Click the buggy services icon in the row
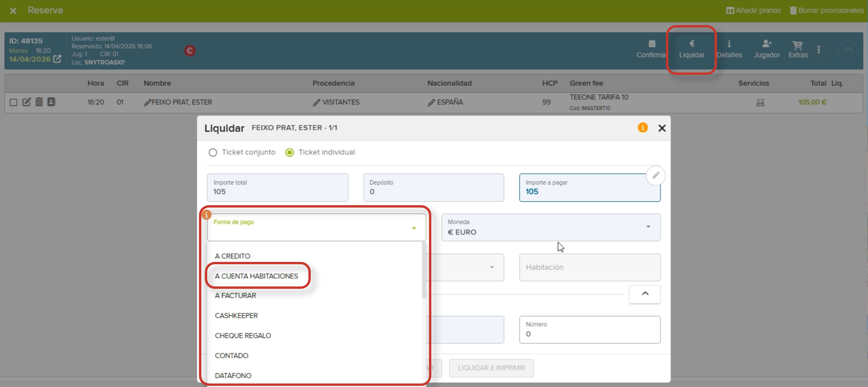This screenshot has height=387, width=868. click(760, 102)
